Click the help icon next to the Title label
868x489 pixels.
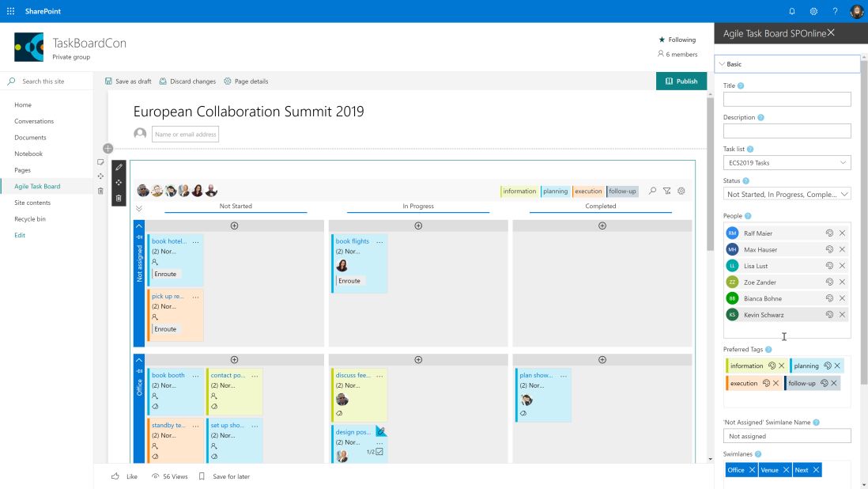[x=741, y=85]
